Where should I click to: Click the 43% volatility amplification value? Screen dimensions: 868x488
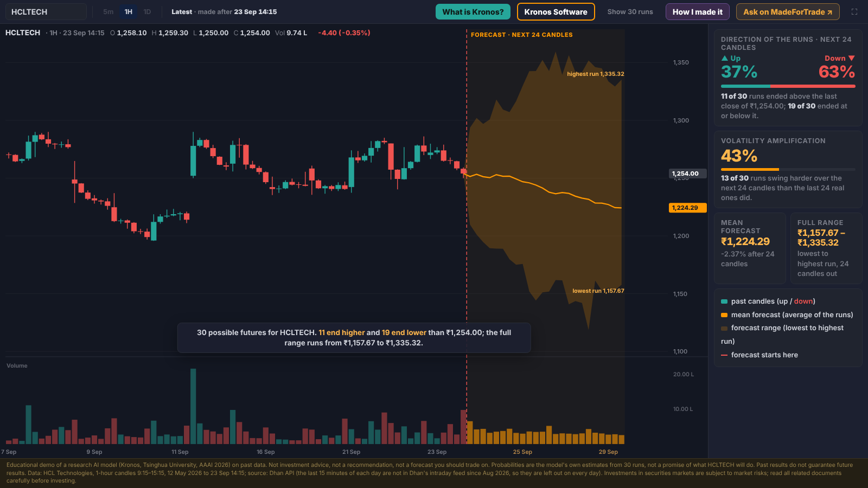tap(739, 156)
